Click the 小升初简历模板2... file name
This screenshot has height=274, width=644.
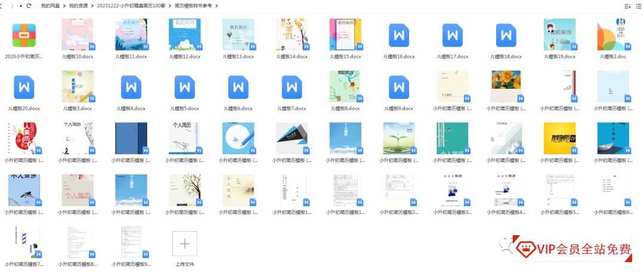pos(399,213)
